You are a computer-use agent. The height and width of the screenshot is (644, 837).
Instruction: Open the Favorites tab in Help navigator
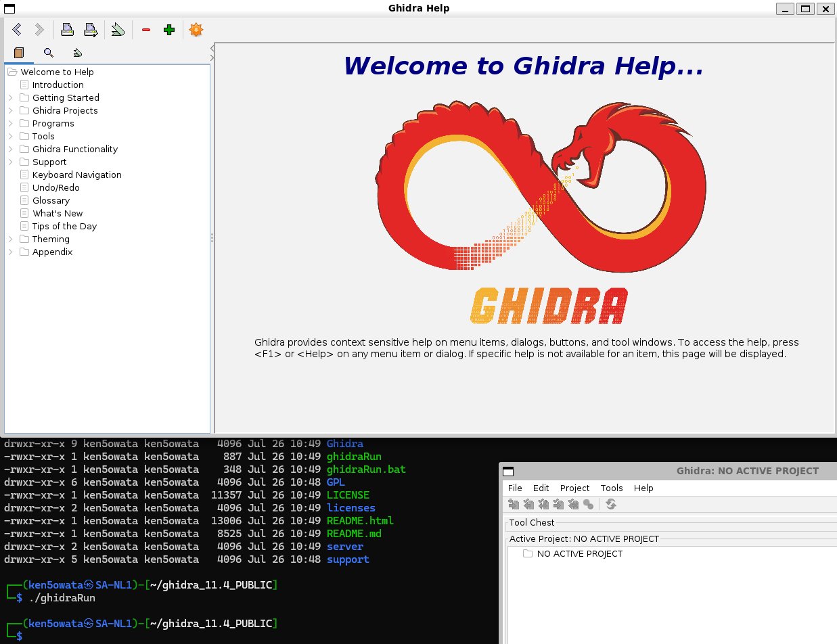pos(78,52)
